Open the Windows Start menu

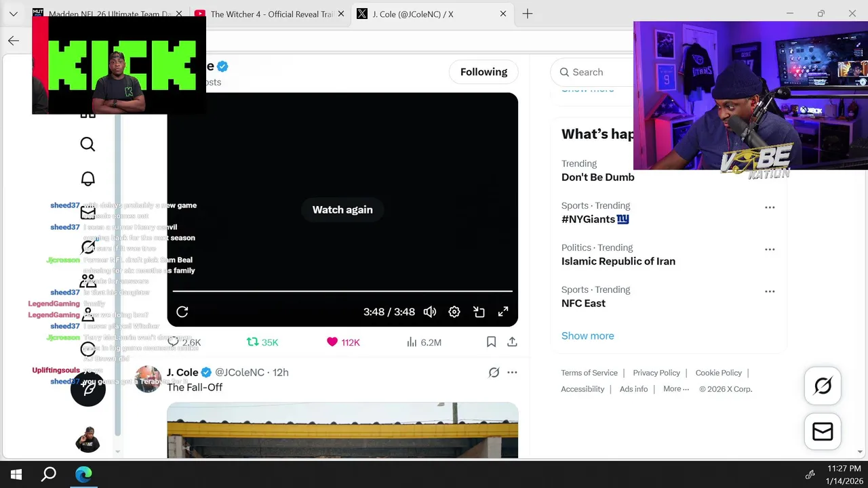(x=16, y=474)
